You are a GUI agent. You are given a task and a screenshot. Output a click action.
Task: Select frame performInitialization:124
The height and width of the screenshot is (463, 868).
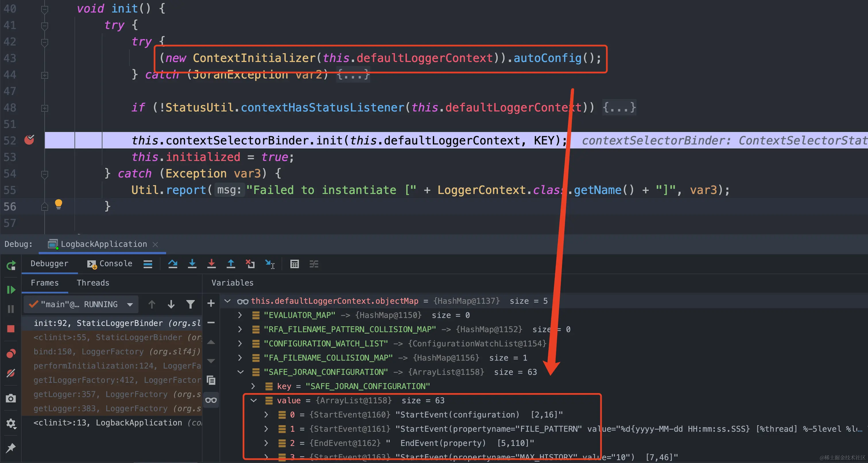112,366
